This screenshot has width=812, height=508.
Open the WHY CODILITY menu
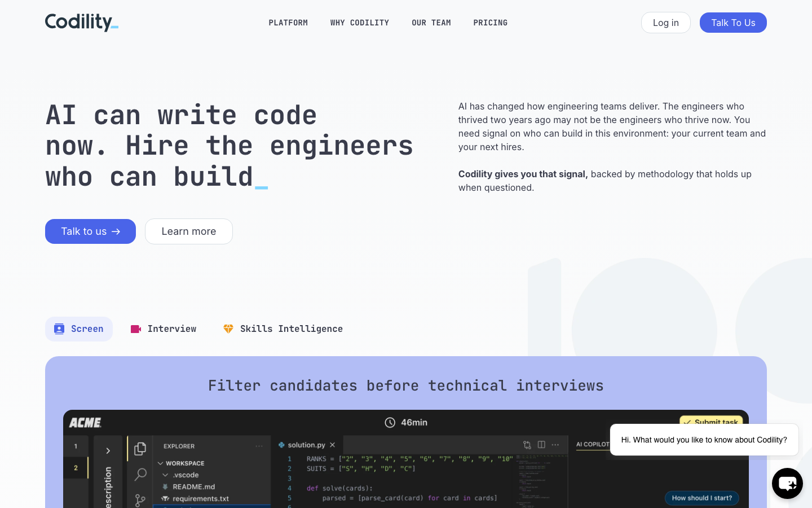coord(360,23)
